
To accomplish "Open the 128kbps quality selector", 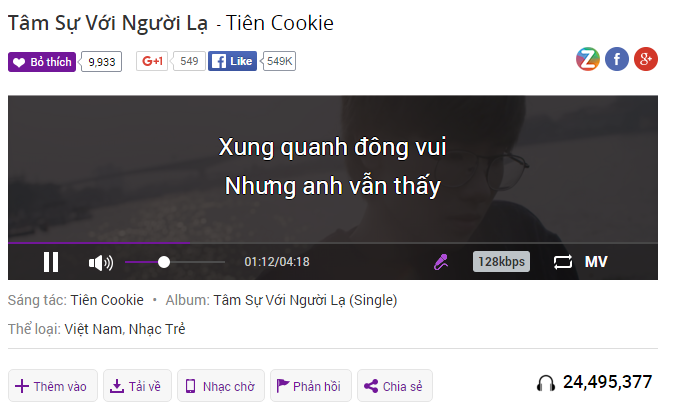I will [501, 262].
